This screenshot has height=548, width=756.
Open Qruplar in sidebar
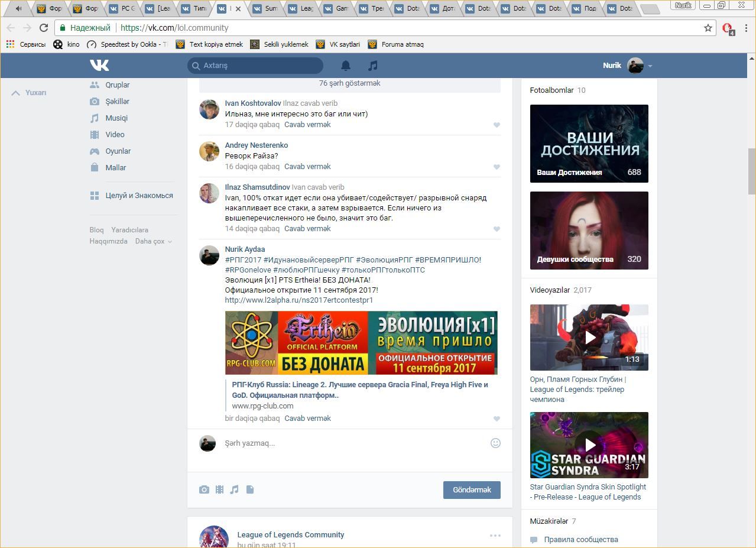point(118,85)
